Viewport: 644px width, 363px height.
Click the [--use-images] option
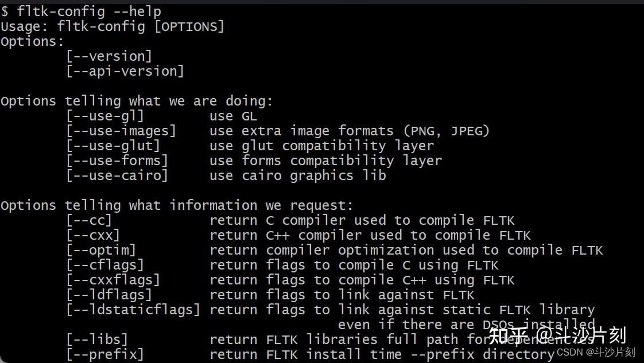coord(121,131)
